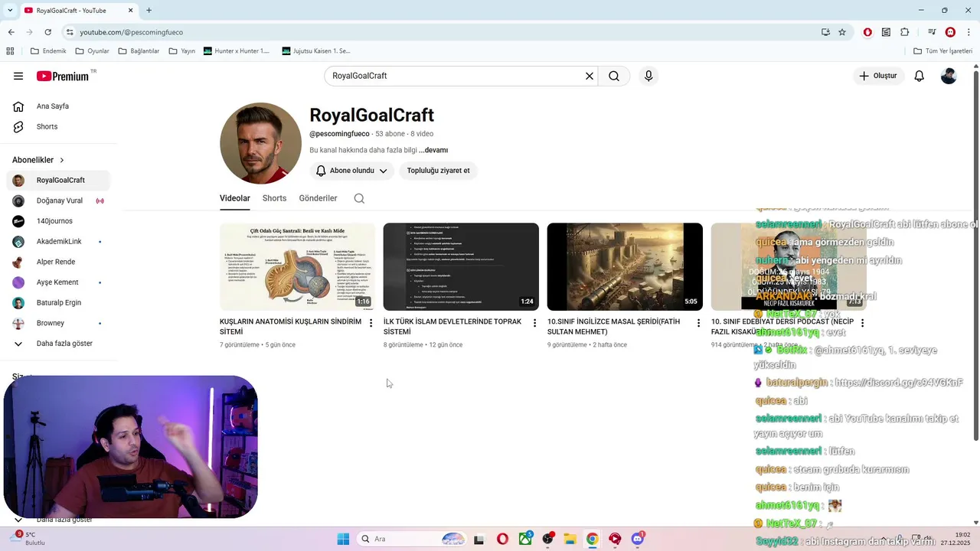Play the KUŞLARIN ANATOMİSİ video thumbnail
This screenshot has width=980, height=551.
point(297,266)
